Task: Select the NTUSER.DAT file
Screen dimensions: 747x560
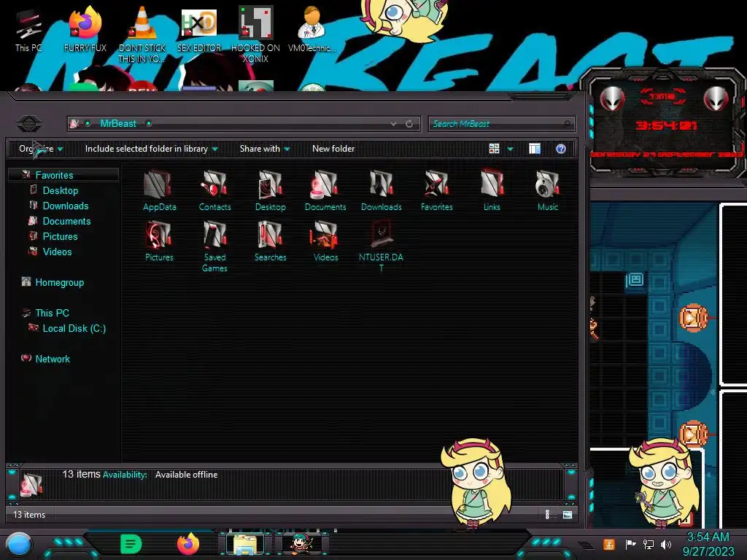Action: 381,246
